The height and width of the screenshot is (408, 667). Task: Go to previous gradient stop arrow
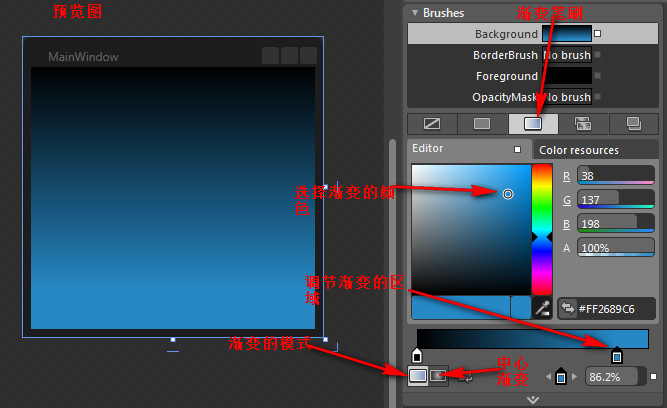548,377
